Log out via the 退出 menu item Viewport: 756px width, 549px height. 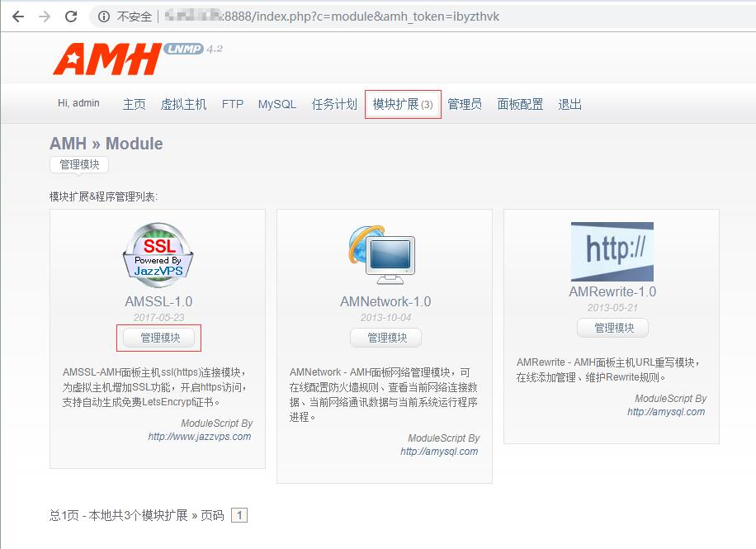[570, 104]
